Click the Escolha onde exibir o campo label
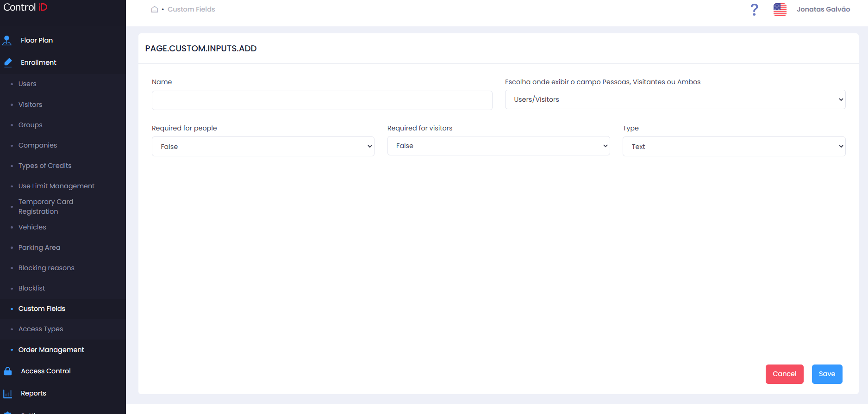Image resolution: width=868 pixels, height=414 pixels. (x=603, y=82)
